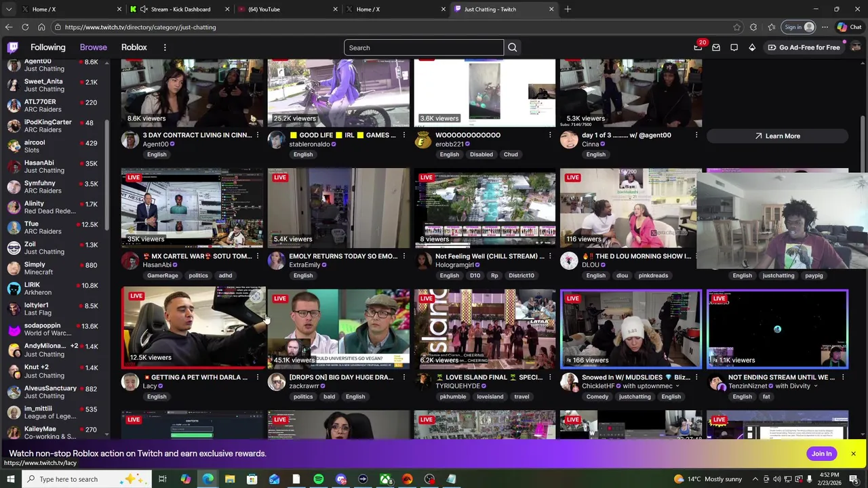
Task: Open TenzinNiznet stream thumbnail with 1.1K viewers
Action: [x=777, y=329]
